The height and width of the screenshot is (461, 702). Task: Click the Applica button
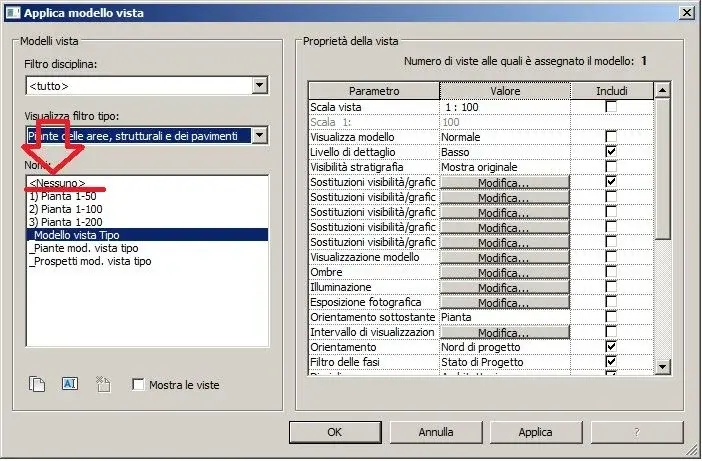[x=535, y=432]
